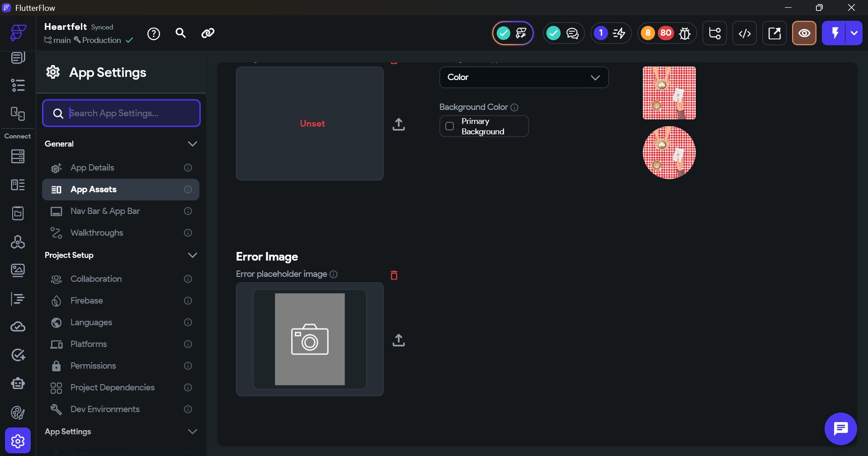Open the Theme Settings palette icon
This screenshot has width=868, height=456.
(18, 413)
